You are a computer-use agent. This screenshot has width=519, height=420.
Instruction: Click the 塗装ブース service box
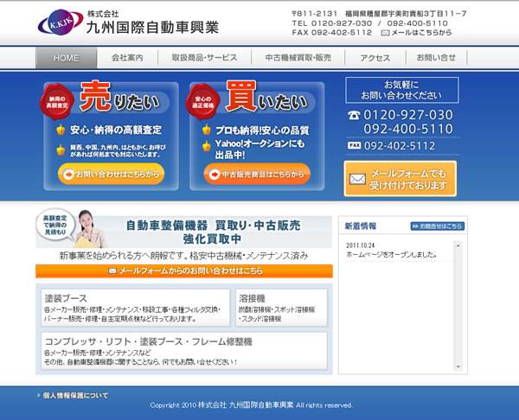[136, 308]
